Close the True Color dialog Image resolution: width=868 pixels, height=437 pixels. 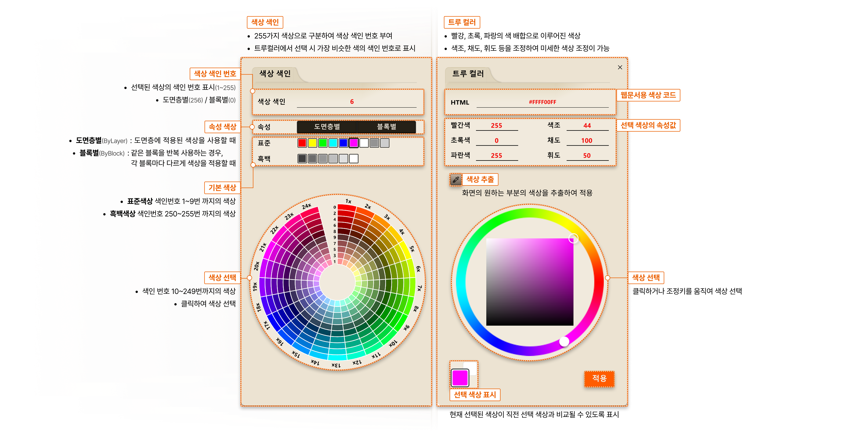pyautogui.click(x=620, y=67)
